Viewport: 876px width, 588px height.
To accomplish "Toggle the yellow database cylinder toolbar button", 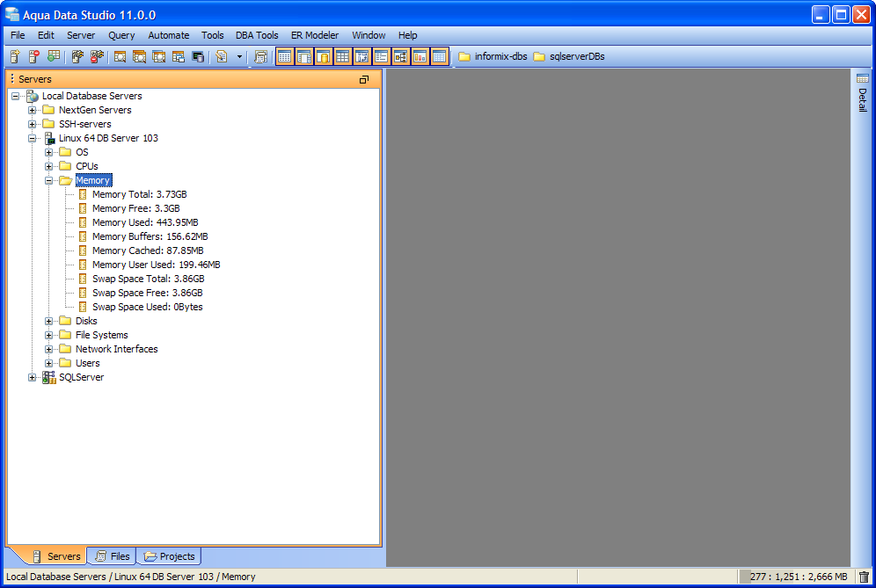I will point(324,56).
